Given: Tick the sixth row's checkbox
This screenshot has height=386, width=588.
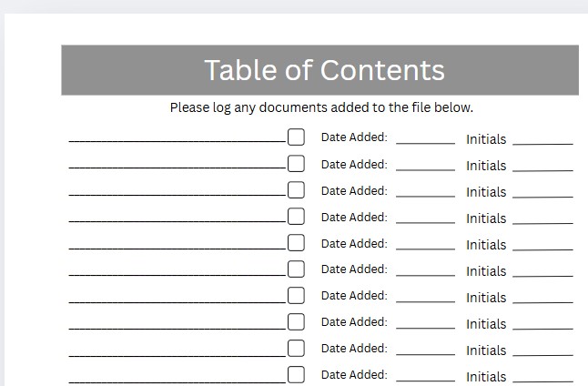Looking at the screenshot, I should pos(296,269).
